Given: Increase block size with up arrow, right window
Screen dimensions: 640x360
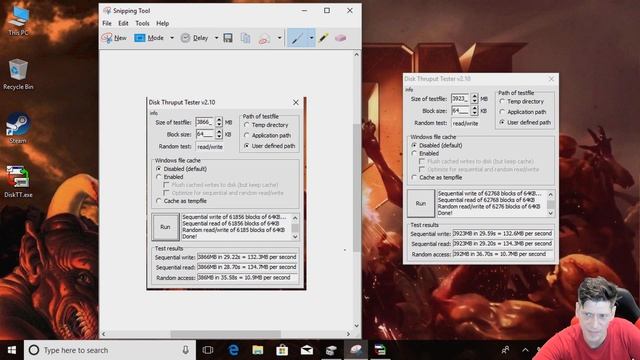Looking at the screenshot, I should [474, 108].
